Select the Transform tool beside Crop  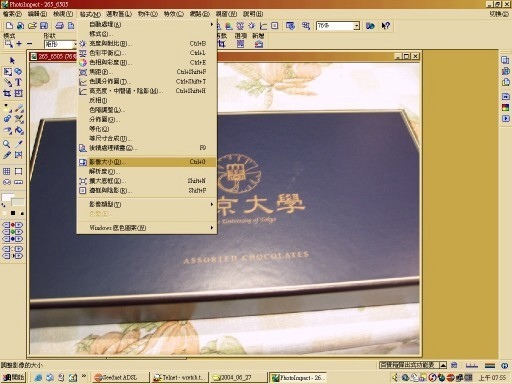click(x=18, y=93)
